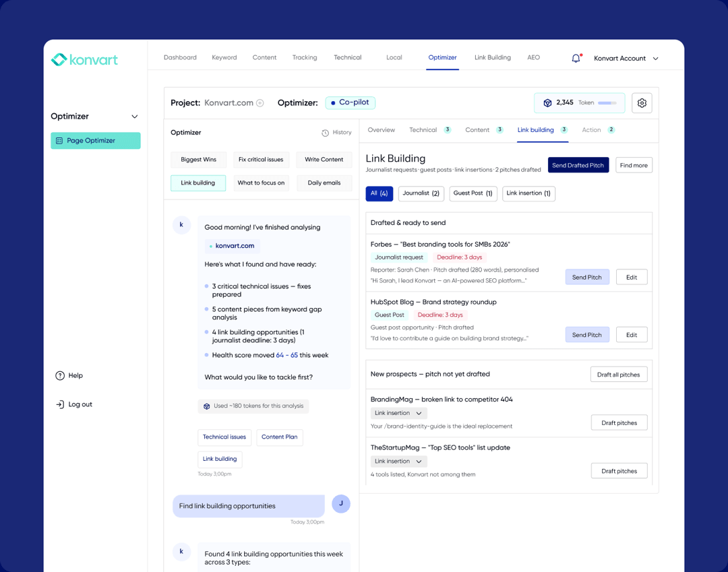Switch to the Overview tab
This screenshot has height=572, width=728.
(x=381, y=130)
